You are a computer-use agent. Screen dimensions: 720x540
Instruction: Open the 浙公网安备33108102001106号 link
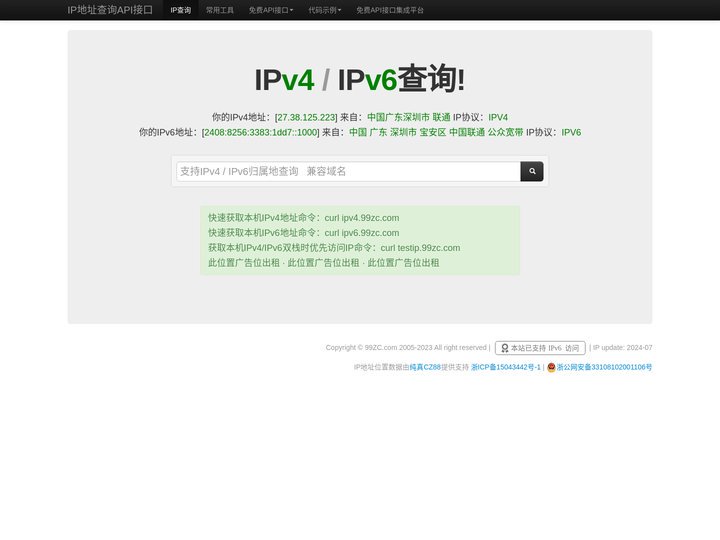[604, 367]
